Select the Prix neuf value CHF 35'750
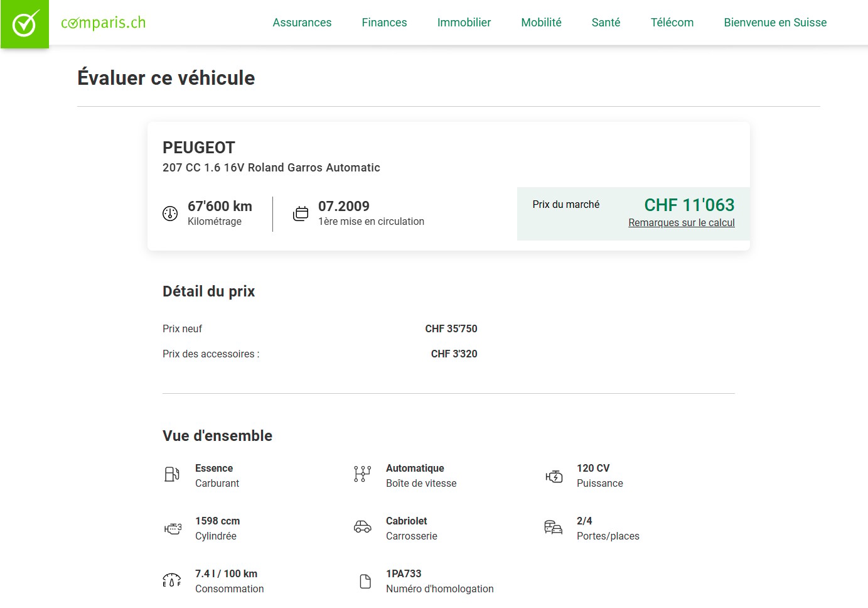 tap(451, 328)
